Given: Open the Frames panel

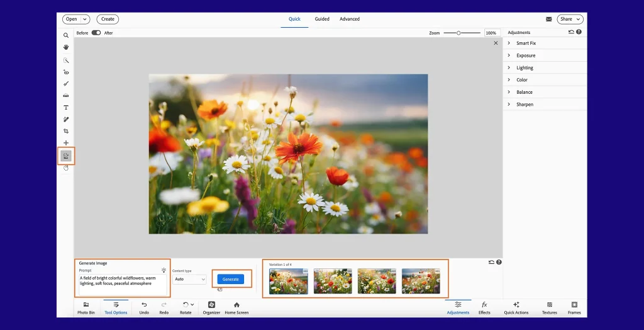Looking at the screenshot, I should click(x=574, y=308).
